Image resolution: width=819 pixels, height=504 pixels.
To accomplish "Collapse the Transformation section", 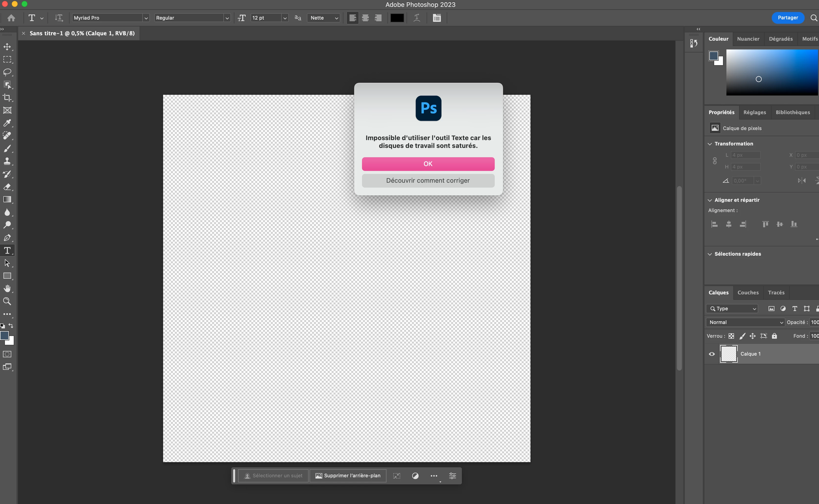I will [710, 144].
